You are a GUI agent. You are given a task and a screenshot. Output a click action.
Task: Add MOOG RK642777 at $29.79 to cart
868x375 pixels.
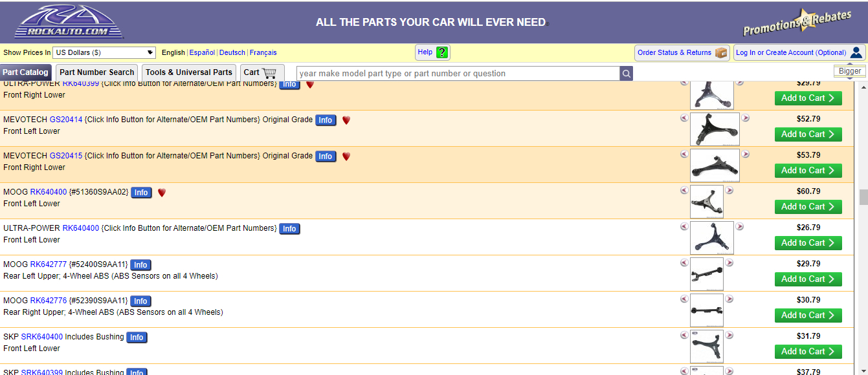click(808, 279)
